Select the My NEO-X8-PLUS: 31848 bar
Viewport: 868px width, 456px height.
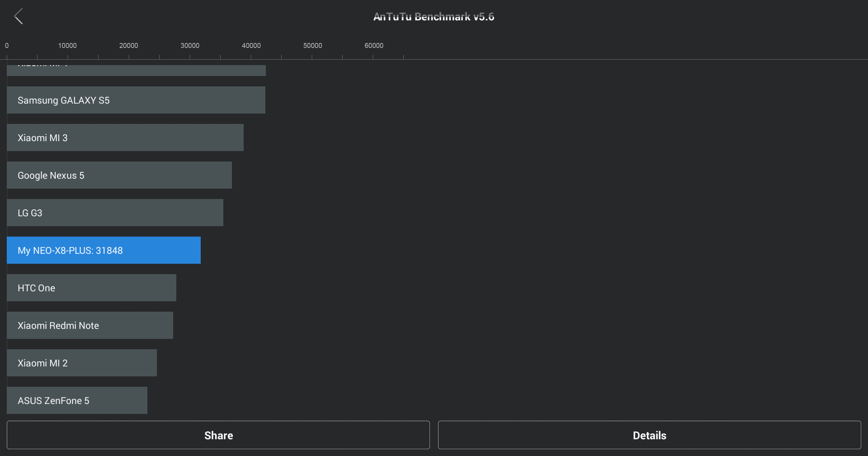[104, 250]
